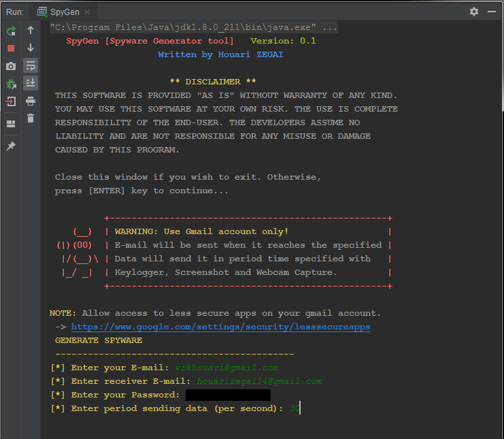The image size is (504, 439).
Task: Clear all console output with trash icon
Action: coord(31,118)
